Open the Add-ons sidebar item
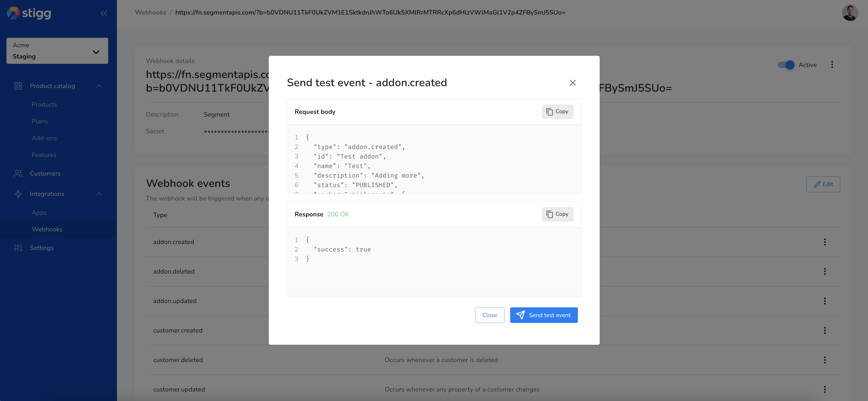This screenshot has width=868, height=401. pos(44,138)
